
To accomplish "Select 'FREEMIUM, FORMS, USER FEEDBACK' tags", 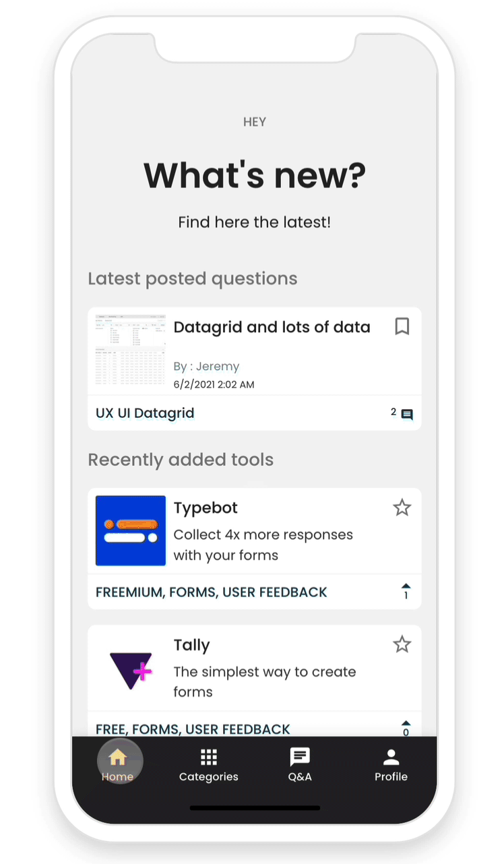I will 212,592.
